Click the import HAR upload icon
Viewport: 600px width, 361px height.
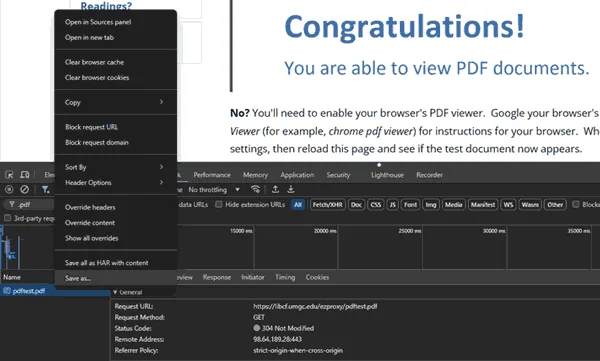point(275,189)
